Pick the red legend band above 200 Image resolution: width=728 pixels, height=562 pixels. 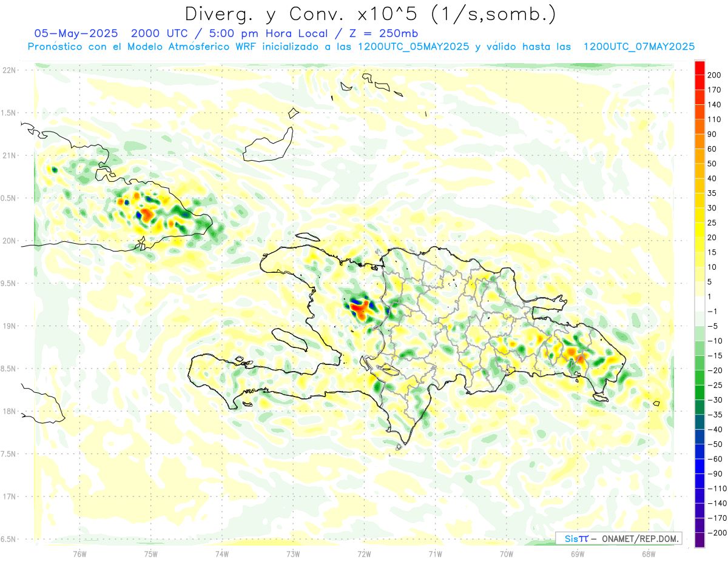click(x=699, y=68)
